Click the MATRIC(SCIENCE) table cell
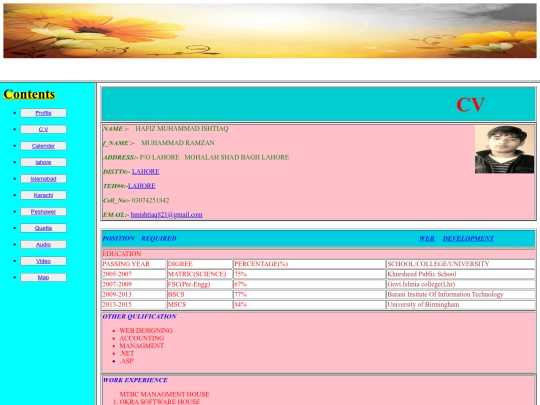 point(199,274)
